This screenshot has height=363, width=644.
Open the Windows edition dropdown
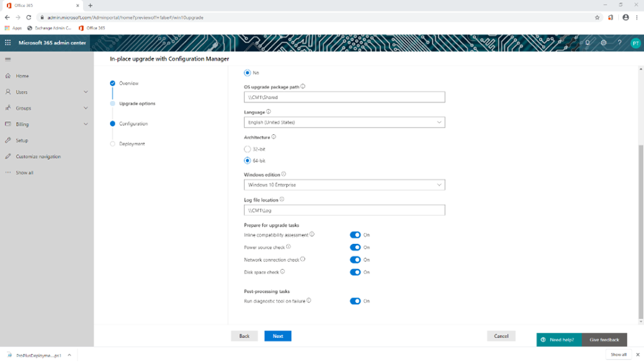point(344,185)
